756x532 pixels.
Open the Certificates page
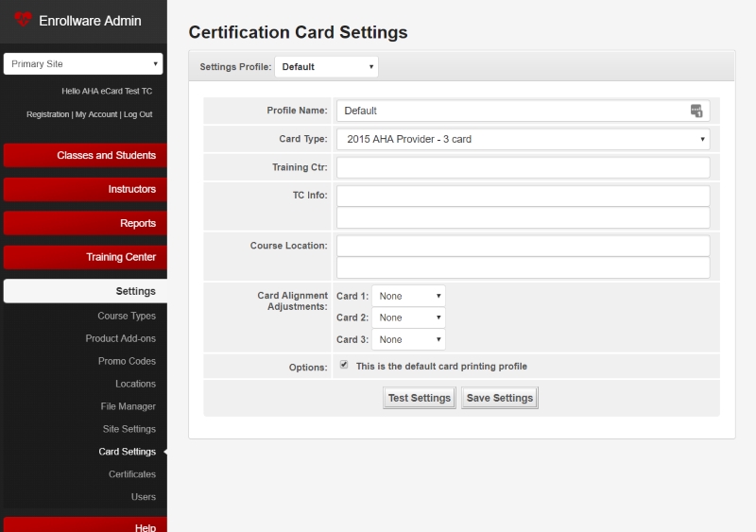tap(132, 474)
